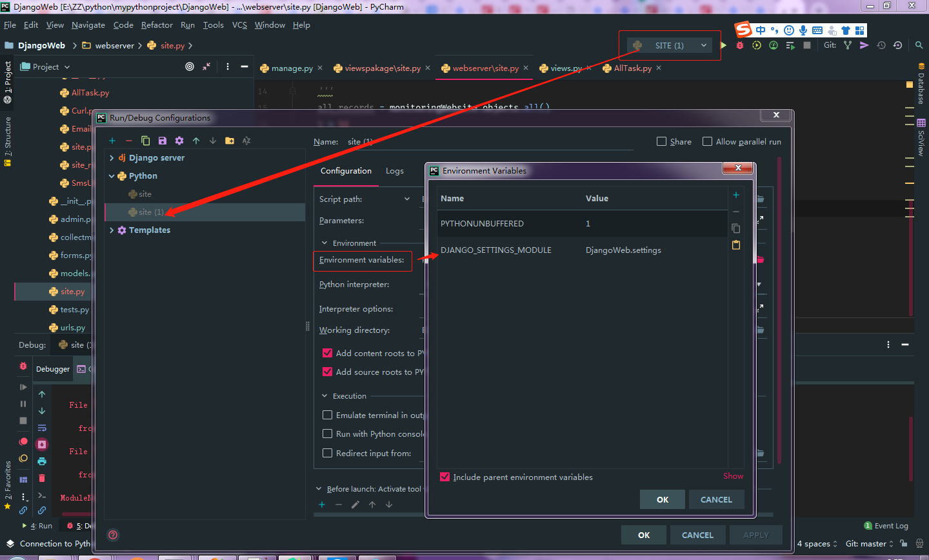Click the Edit Templates wrench icon in config toolbar
The width and height of the screenshot is (929, 560).
(x=179, y=141)
